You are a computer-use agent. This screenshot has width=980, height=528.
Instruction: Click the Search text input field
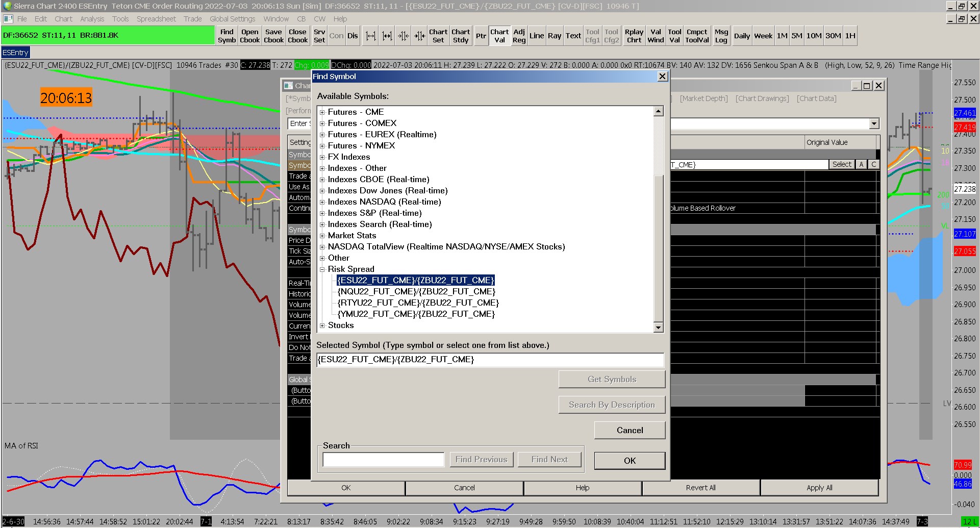coord(383,460)
